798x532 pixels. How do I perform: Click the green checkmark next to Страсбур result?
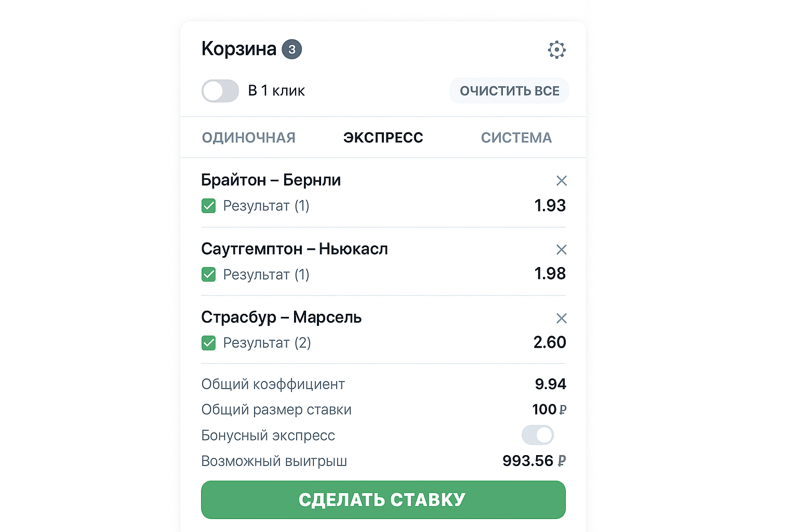click(x=208, y=343)
